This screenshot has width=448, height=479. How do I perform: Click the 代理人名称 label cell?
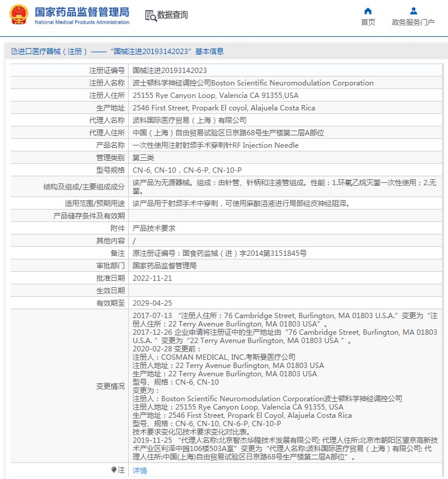pos(69,120)
